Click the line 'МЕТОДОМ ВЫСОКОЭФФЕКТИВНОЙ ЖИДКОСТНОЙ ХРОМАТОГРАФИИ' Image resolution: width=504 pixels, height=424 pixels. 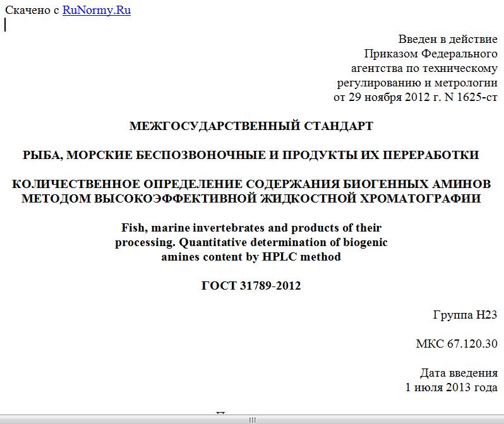(251, 199)
